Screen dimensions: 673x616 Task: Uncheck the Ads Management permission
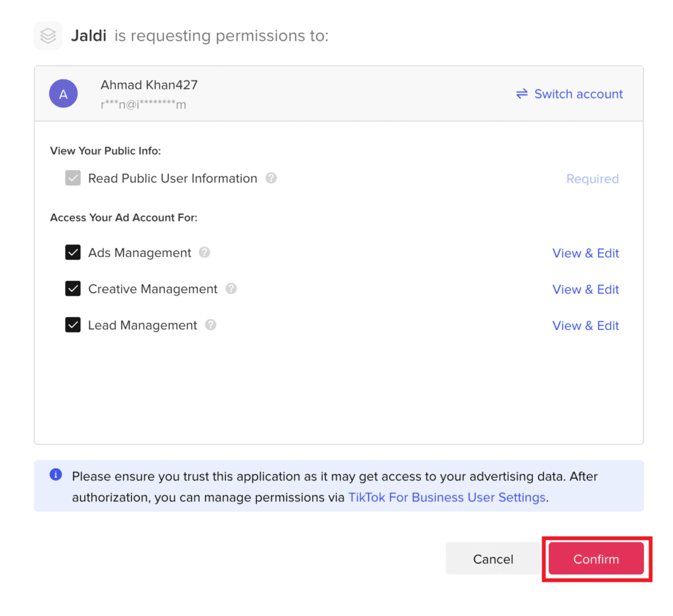(x=73, y=252)
